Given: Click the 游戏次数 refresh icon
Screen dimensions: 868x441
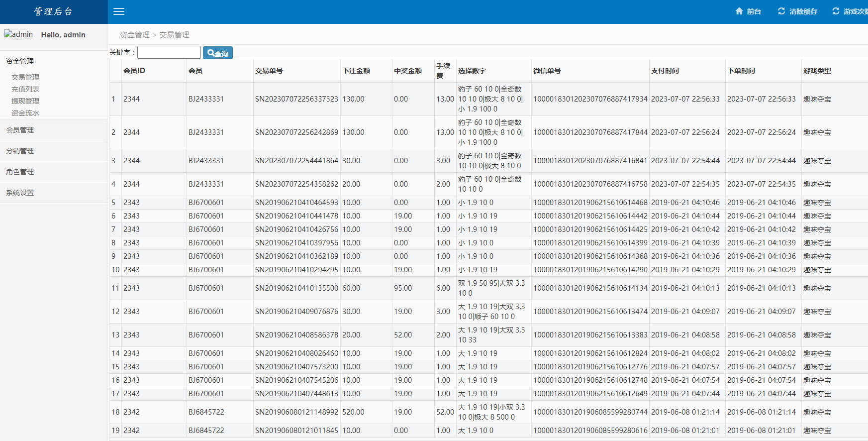Looking at the screenshot, I should coord(836,11).
